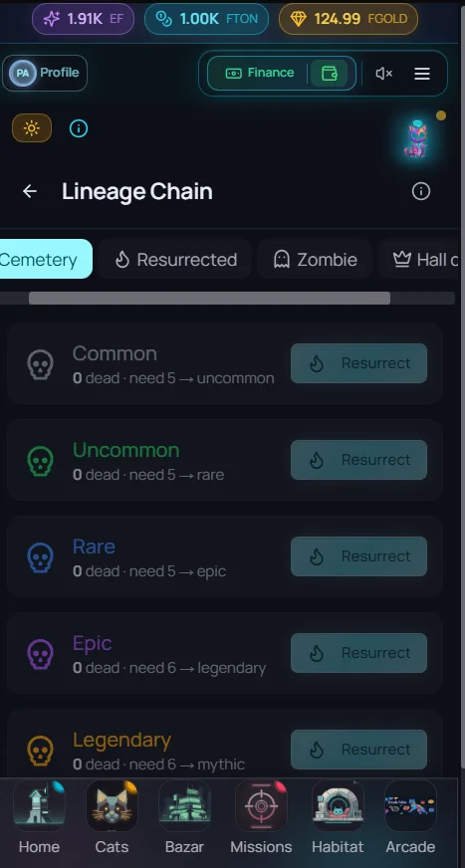Open Finance section
This screenshot has height=868, width=465.
[260, 73]
